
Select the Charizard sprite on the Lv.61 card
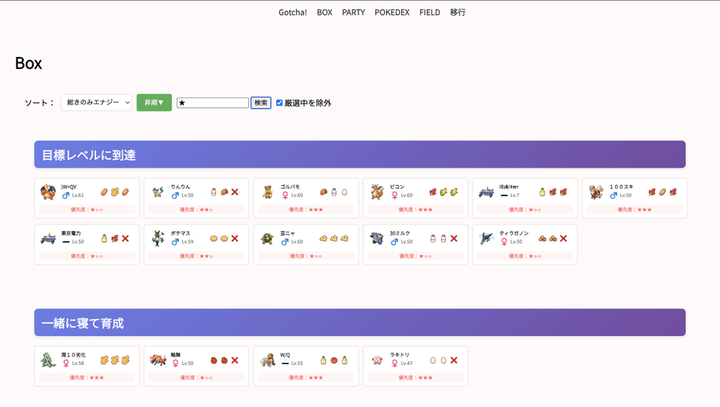click(x=48, y=192)
